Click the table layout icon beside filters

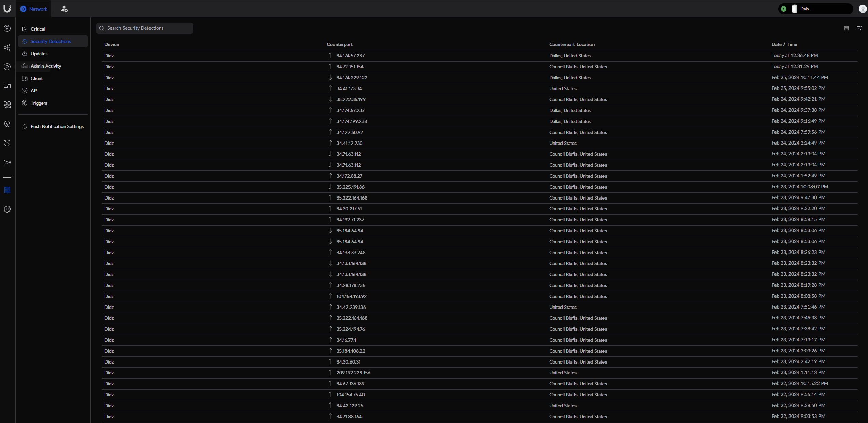(846, 28)
